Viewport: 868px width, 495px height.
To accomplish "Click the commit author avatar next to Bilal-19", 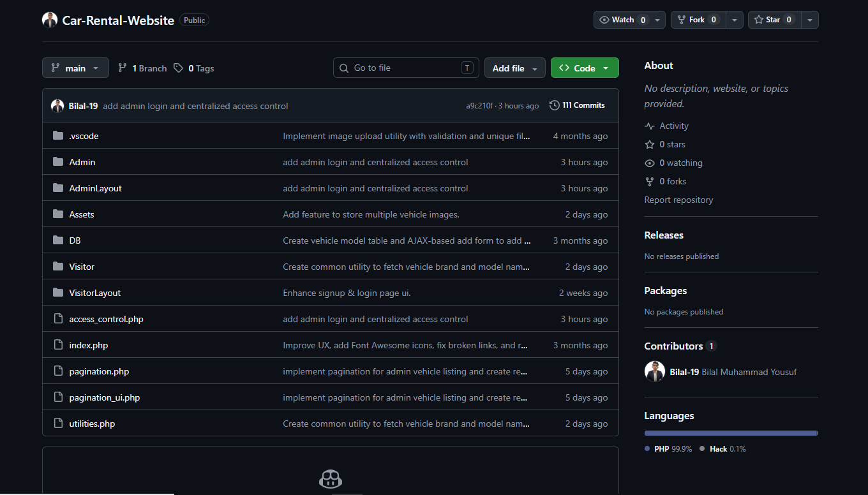I will click(x=57, y=106).
